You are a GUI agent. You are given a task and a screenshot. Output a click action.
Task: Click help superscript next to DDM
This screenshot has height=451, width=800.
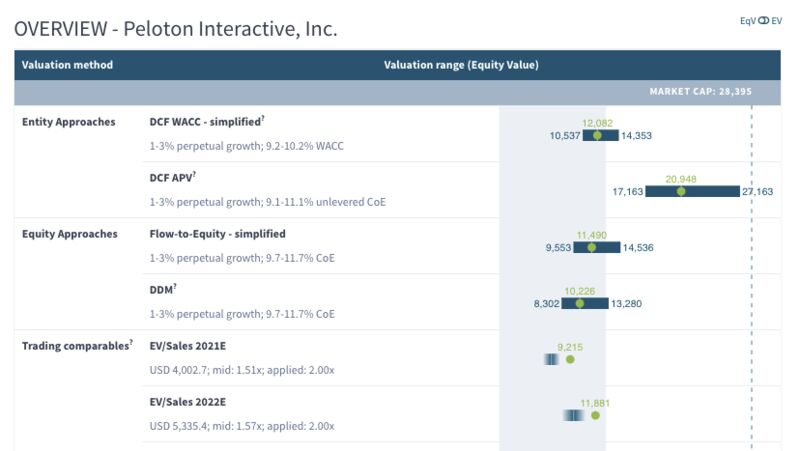point(175,286)
